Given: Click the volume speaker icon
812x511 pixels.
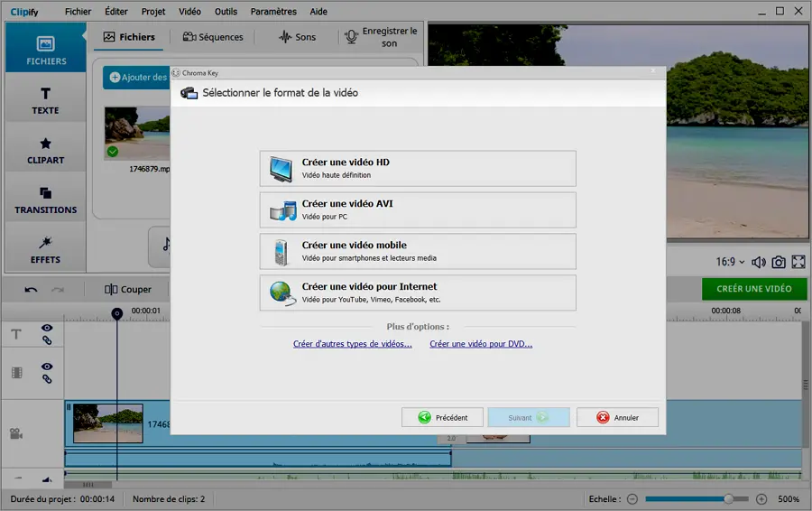Looking at the screenshot, I should (758, 262).
